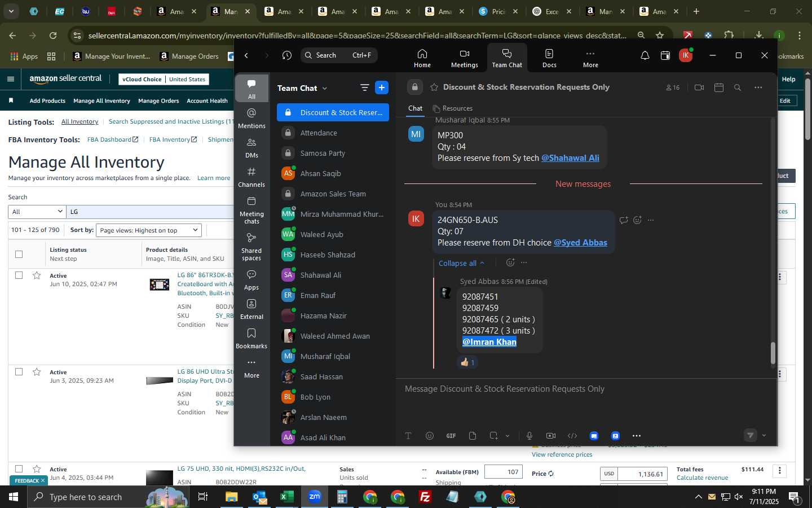Image resolution: width=812 pixels, height=508 pixels.
Task: Open Manage Orders in Amazon nav
Action: (x=158, y=100)
